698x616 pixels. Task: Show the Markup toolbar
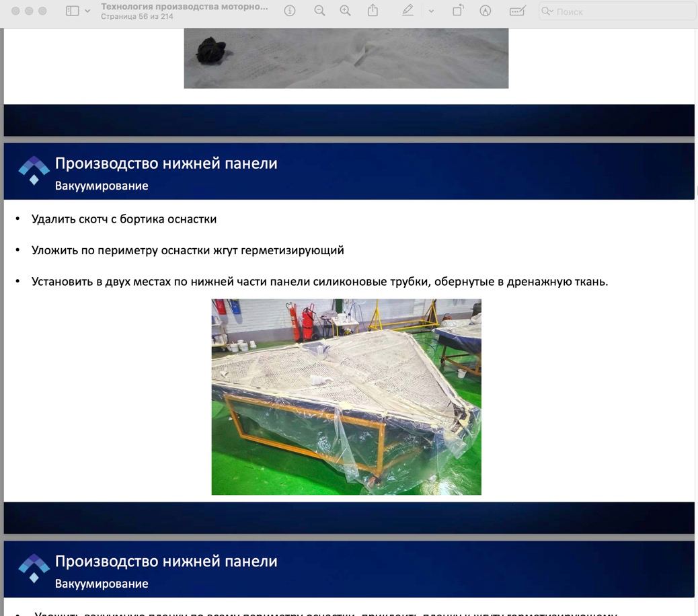(486, 11)
